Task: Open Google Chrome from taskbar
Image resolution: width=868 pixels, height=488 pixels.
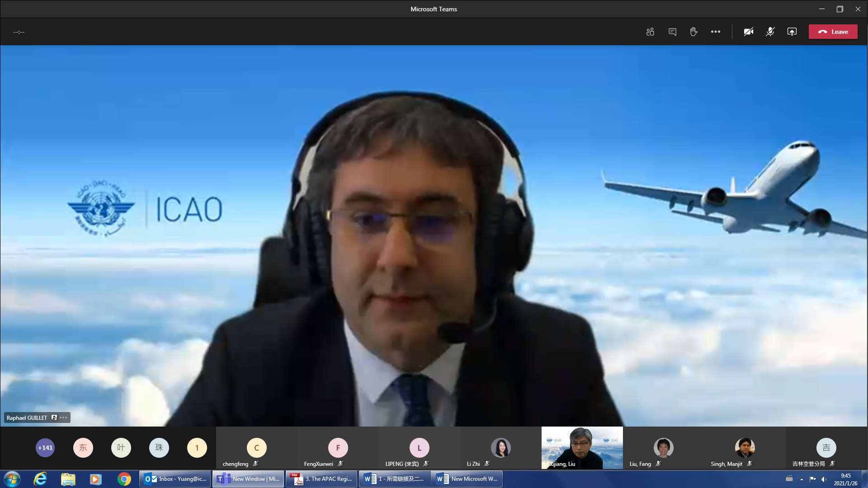Action: tap(124, 479)
